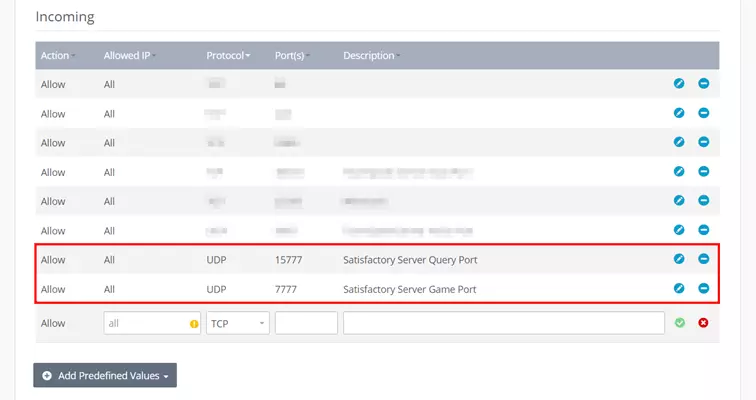Expand Add Predefined Values menu

pyautogui.click(x=105, y=375)
